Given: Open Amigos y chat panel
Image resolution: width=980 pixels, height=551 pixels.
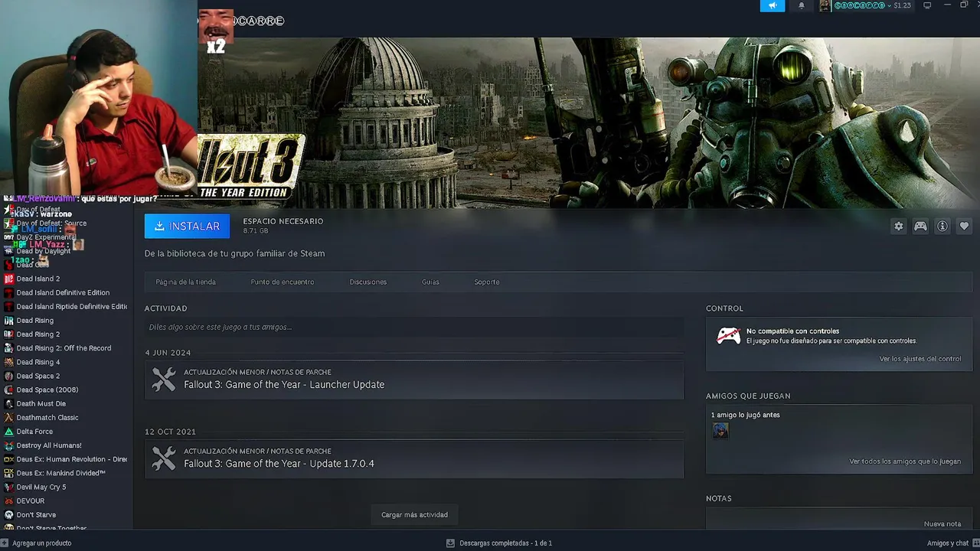Looking at the screenshot, I should coord(953,543).
